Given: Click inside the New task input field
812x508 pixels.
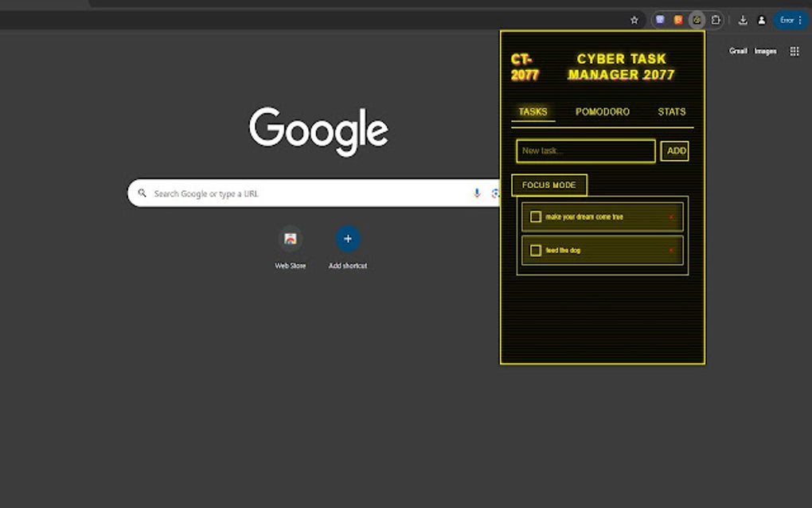Looking at the screenshot, I should point(585,150).
